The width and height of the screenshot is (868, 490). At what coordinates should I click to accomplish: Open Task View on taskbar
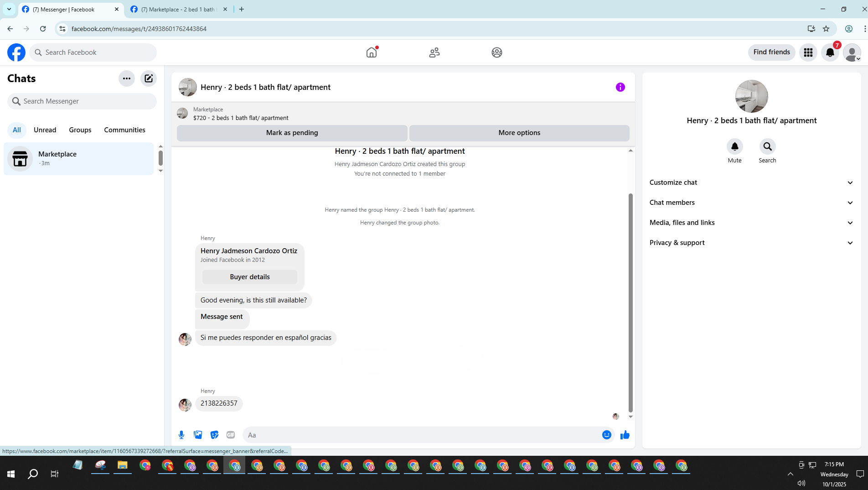[54, 474]
